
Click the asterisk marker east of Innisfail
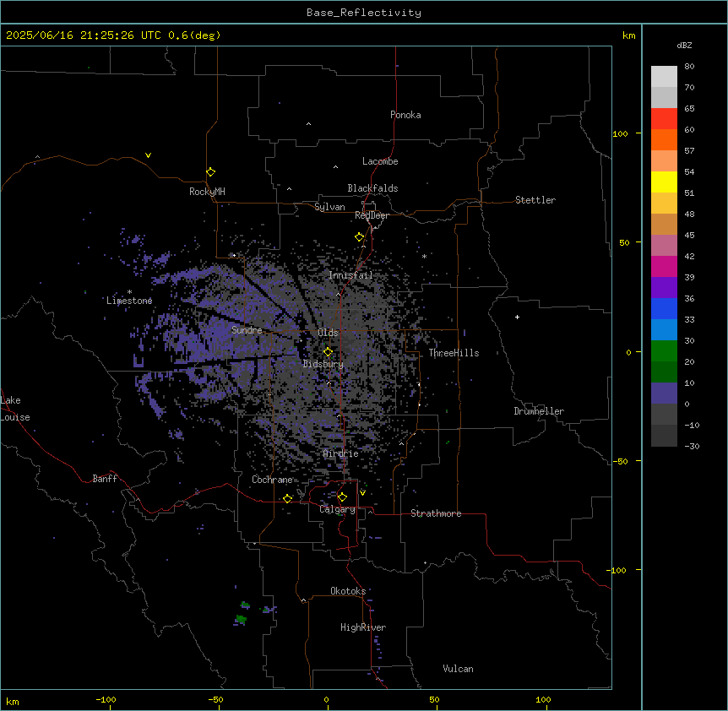424,256
